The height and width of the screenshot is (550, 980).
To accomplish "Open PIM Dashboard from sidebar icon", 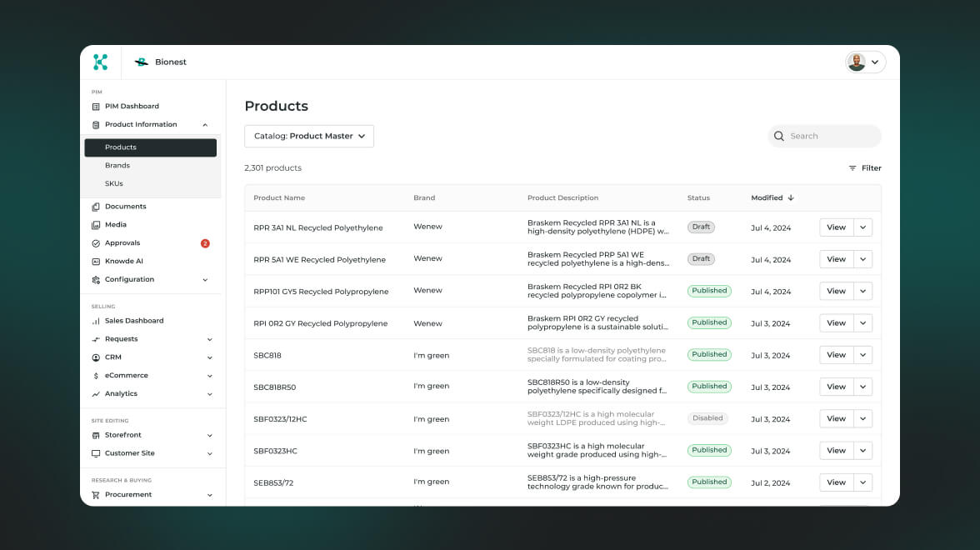I will pyautogui.click(x=96, y=107).
